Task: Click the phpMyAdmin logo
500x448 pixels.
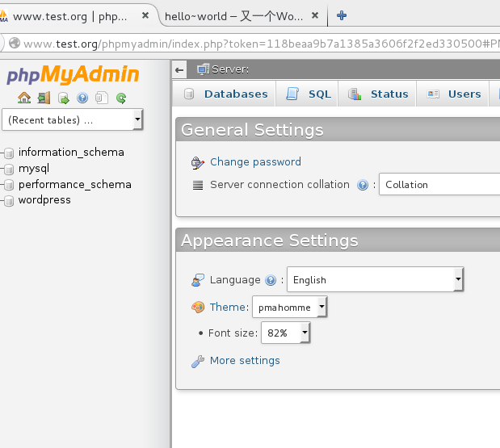Action: 73,74
